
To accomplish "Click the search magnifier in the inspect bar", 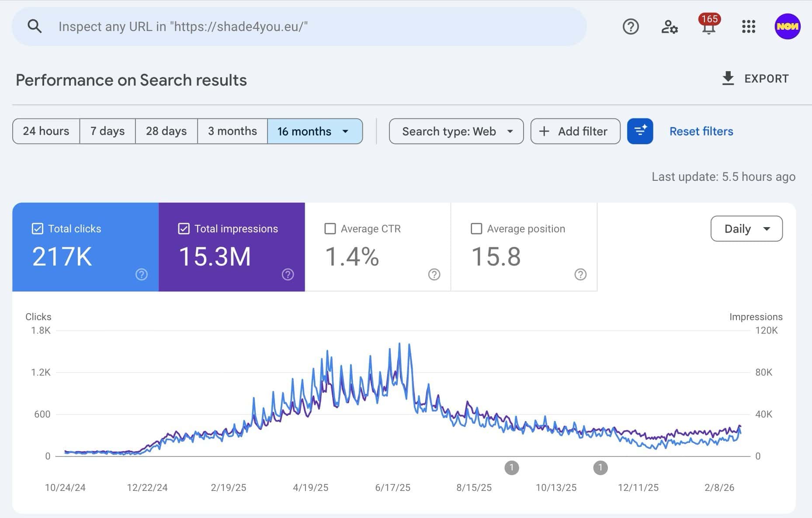I will tap(35, 26).
